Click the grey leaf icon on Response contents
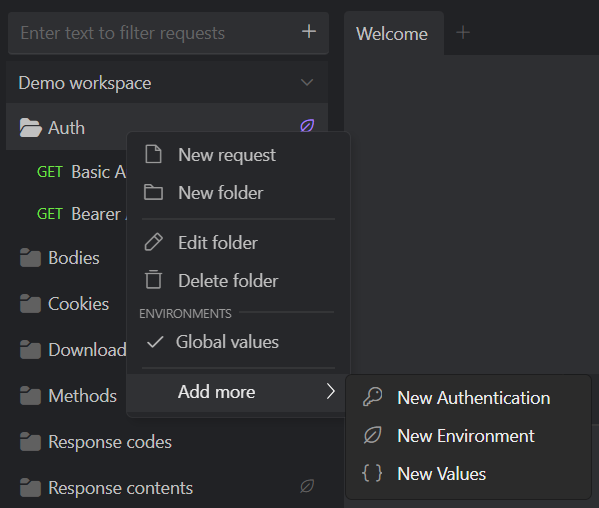 pos(307,486)
